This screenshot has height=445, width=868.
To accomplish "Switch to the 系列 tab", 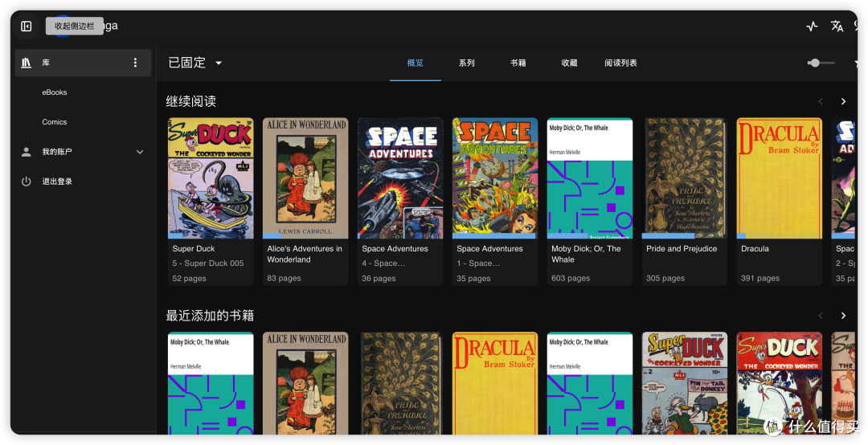I will click(467, 63).
